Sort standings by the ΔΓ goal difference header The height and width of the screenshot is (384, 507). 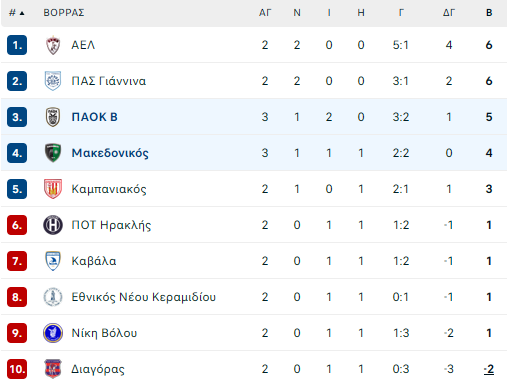coord(449,13)
